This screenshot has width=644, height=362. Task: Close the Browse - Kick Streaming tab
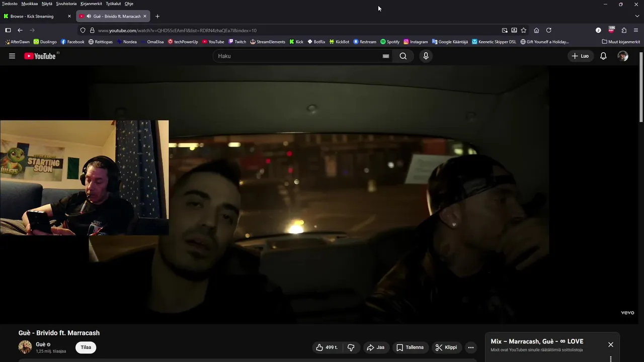coord(69,16)
